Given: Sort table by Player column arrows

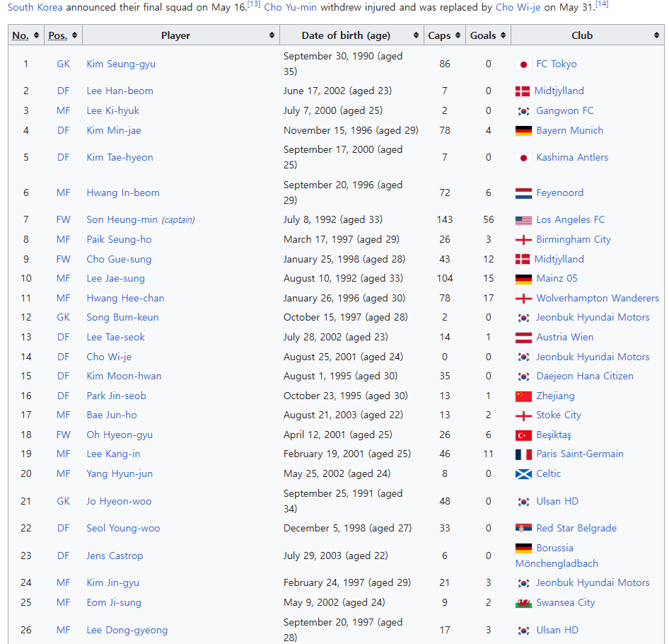Looking at the screenshot, I should pyautogui.click(x=272, y=35).
